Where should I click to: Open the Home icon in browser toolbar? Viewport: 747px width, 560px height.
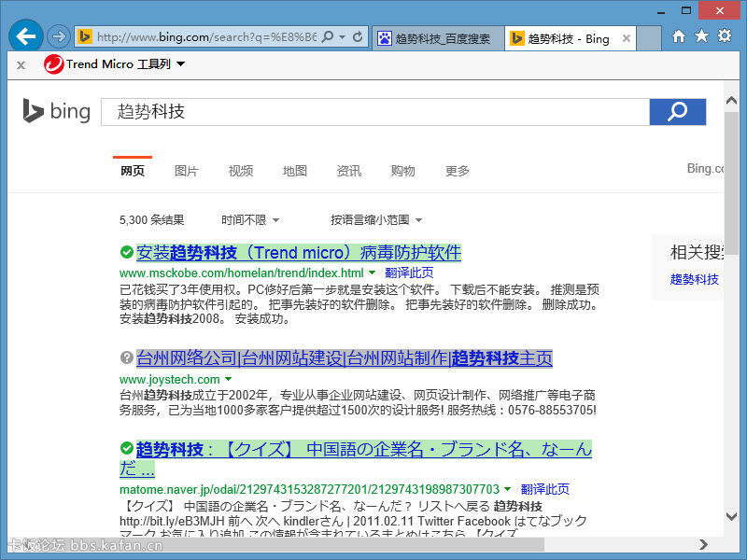(679, 35)
